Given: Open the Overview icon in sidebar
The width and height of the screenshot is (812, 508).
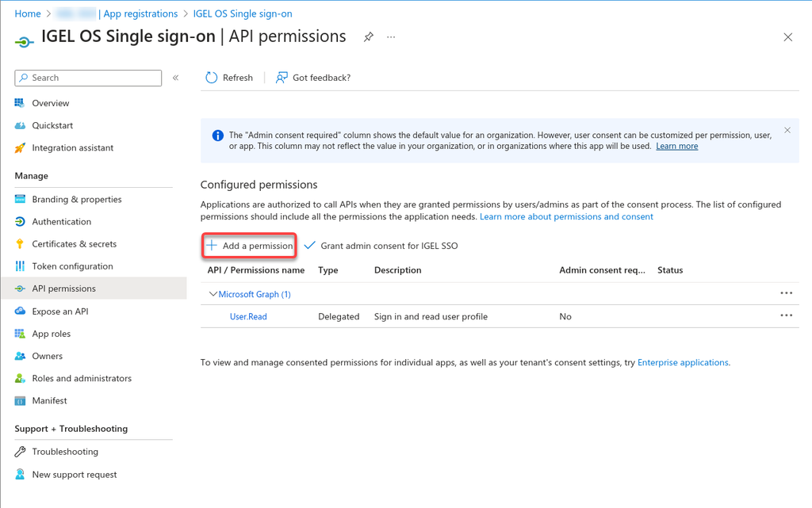Looking at the screenshot, I should click(20, 103).
